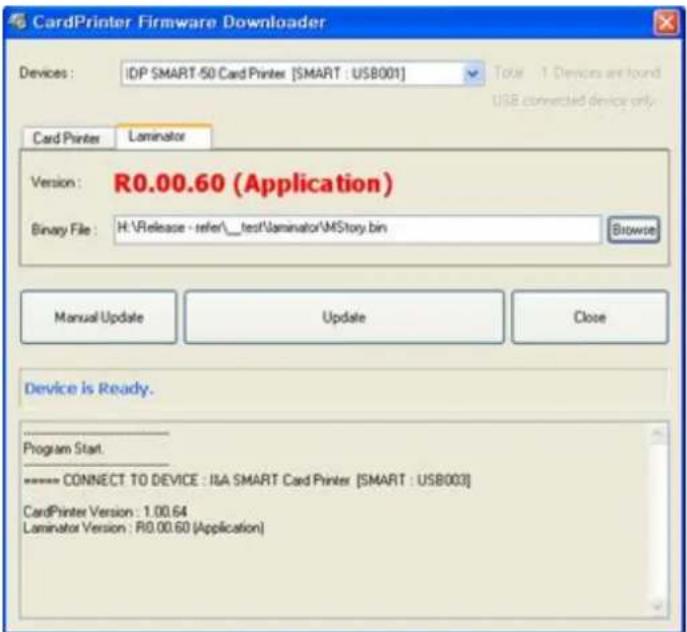
Task: Click the 'Program Start' log line
Action: coord(63,449)
